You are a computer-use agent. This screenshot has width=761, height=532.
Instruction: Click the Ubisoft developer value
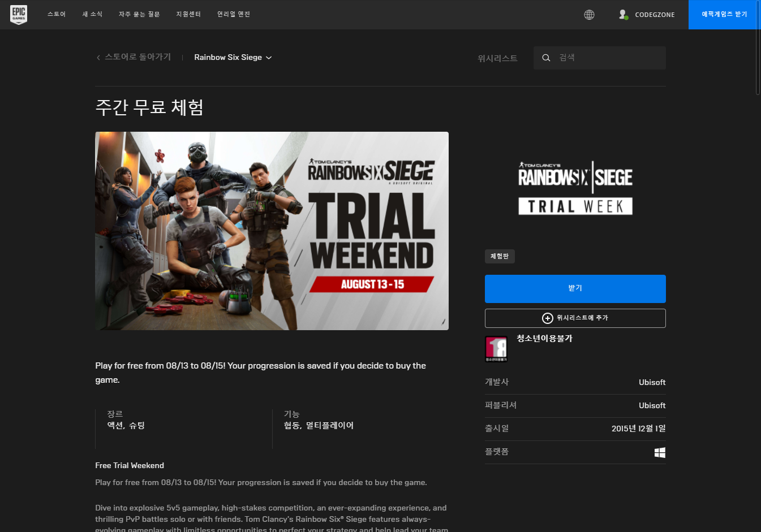pyautogui.click(x=652, y=383)
